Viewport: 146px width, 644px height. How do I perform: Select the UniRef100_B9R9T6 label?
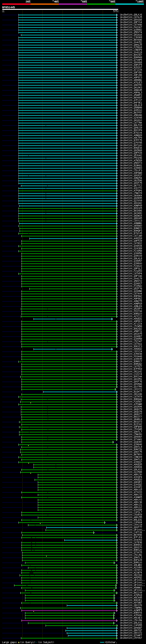131,613
